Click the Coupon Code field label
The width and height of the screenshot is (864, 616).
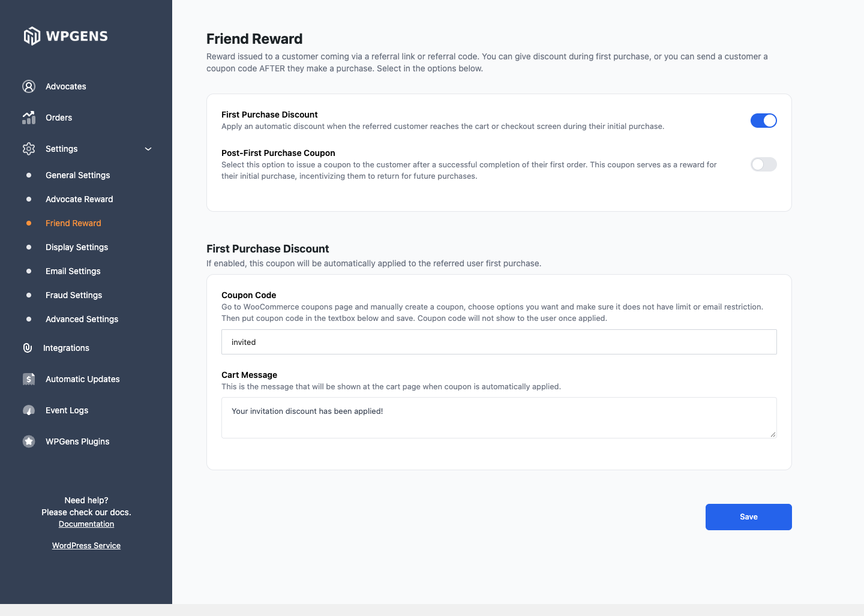pos(249,295)
